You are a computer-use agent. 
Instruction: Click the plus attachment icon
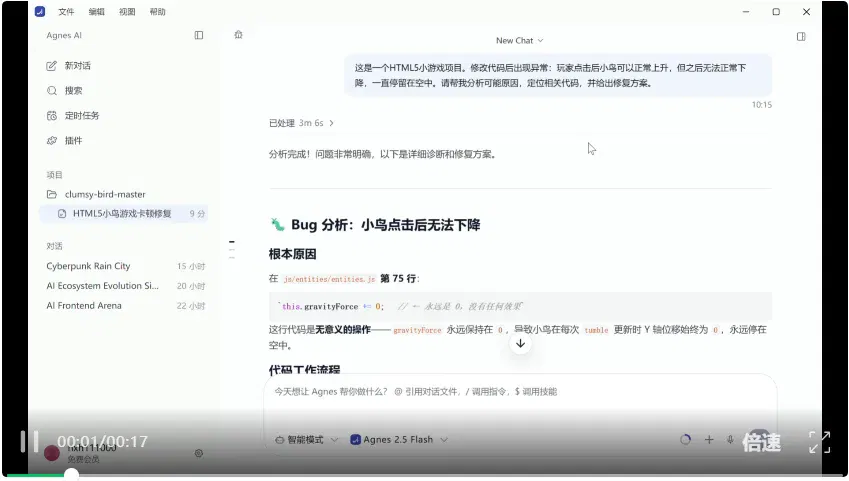click(x=709, y=440)
